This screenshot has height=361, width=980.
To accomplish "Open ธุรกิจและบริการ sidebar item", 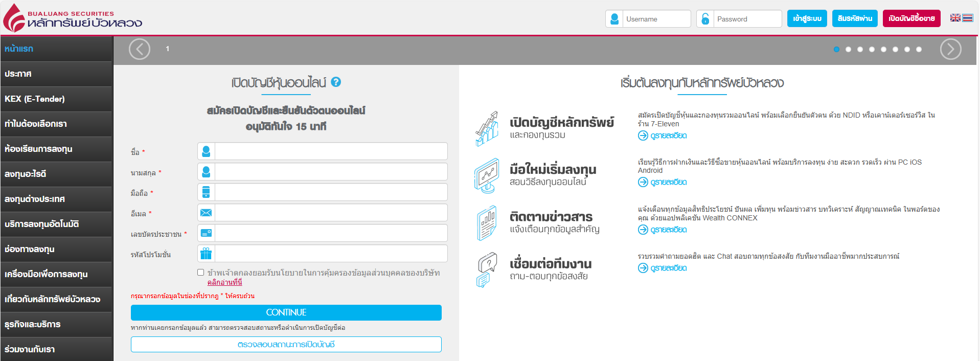I will (56, 325).
